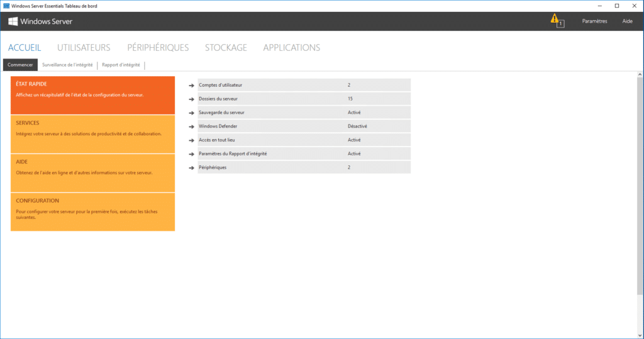Open Accès en tout lieu row
644x339 pixels.
(x=304, y=140)
